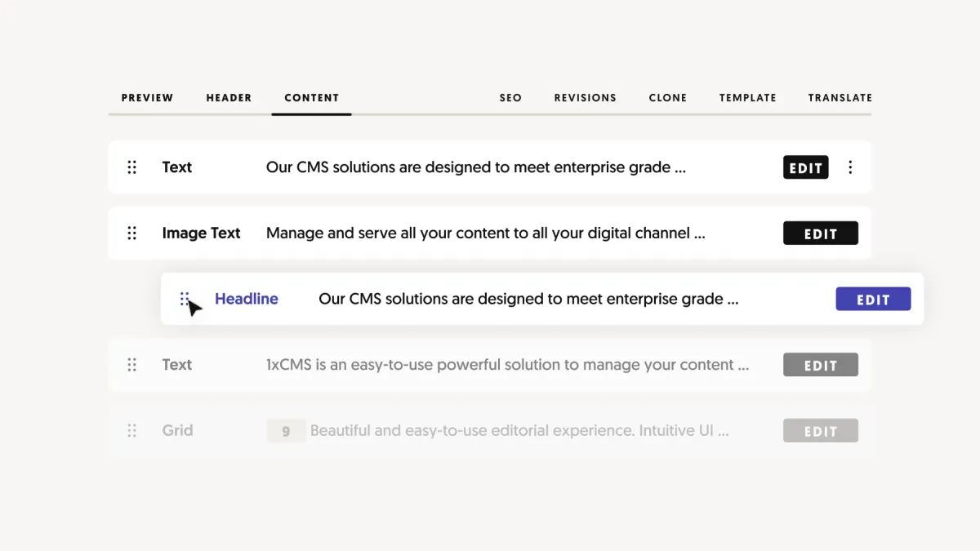Click the purple Edit button for Headline
Screen dimensions: 980x551
(x=873, y=299)
